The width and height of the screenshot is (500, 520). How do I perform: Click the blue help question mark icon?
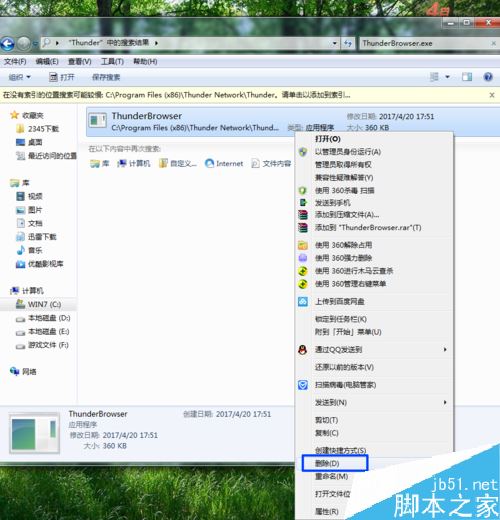click(488, 77)
